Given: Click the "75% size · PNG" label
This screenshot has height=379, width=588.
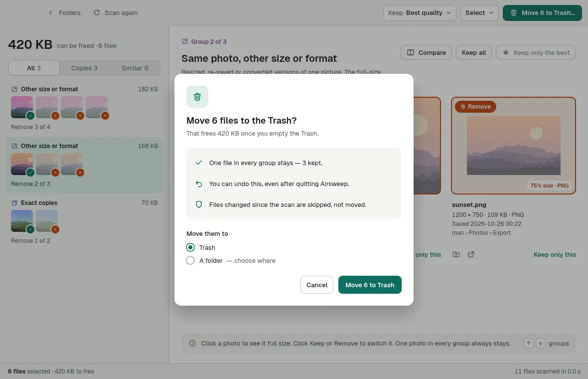Looking at the screenshot, I should pyautogui.click(x=549, y=186).
